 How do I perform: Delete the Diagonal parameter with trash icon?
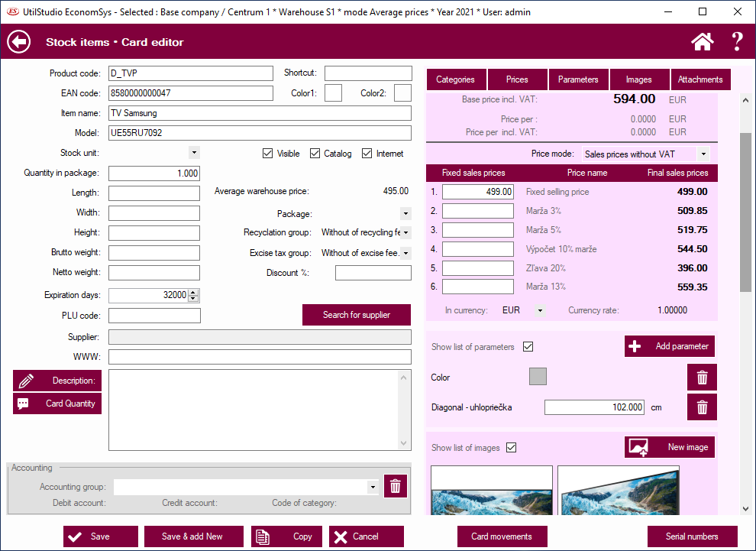coord(702,407)
